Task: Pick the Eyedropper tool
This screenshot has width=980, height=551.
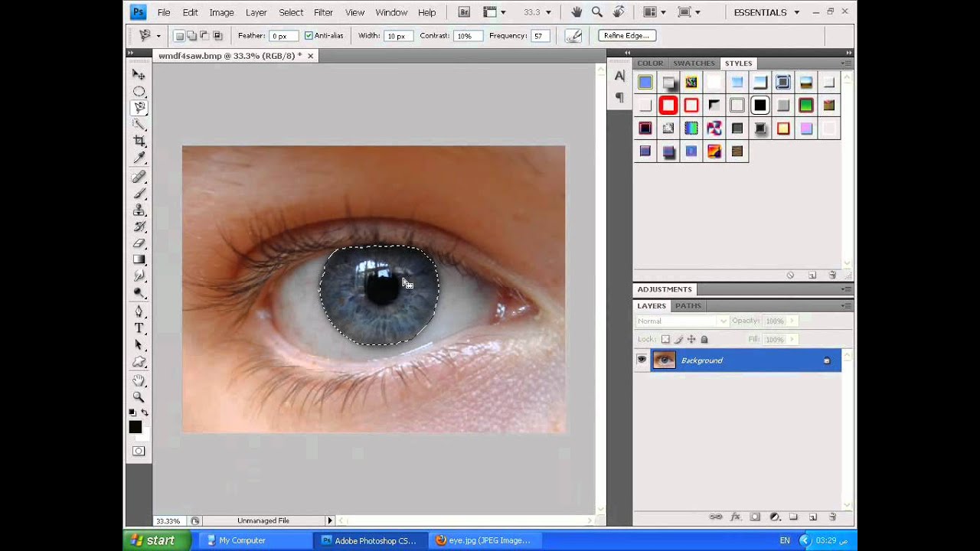Action: coord(139,158)
